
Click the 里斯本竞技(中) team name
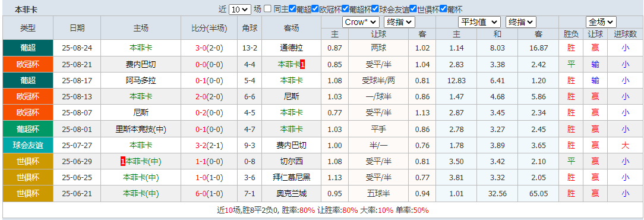[141, 129]
